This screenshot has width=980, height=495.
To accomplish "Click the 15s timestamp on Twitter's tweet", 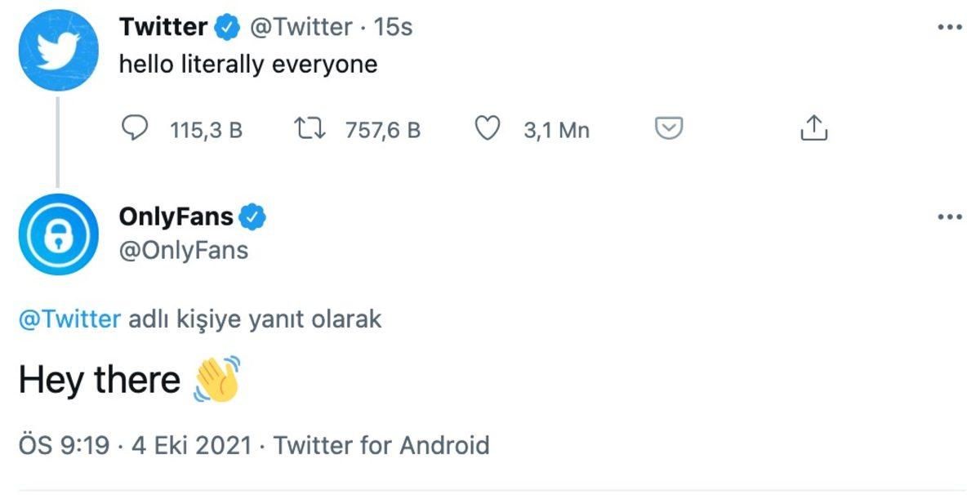I will [x=395, y=25].
